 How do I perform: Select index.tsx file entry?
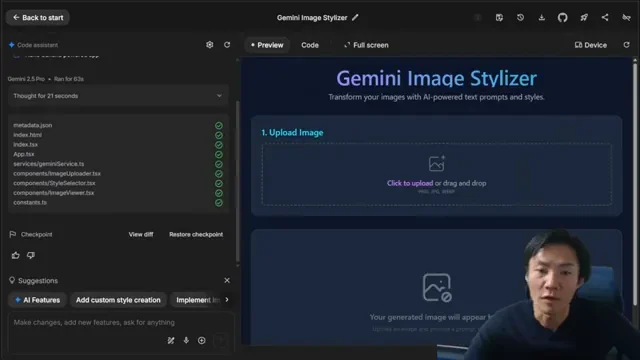point(25,144)
